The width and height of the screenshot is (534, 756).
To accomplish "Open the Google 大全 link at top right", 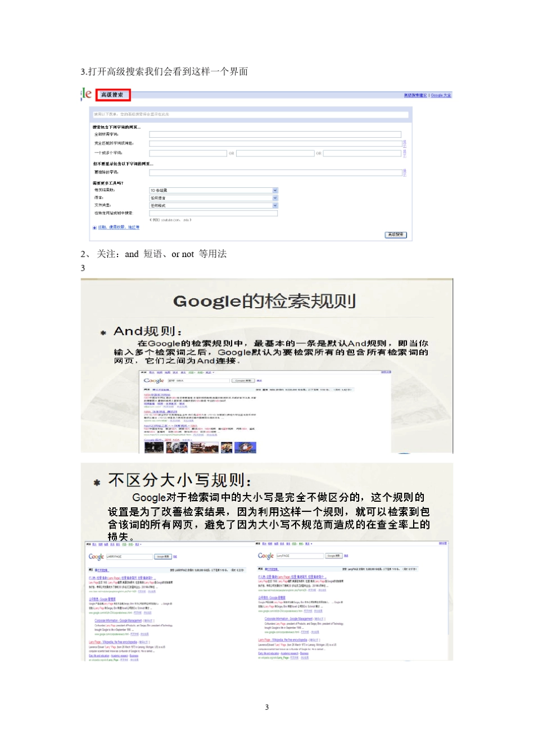I will tap(441, 95).
